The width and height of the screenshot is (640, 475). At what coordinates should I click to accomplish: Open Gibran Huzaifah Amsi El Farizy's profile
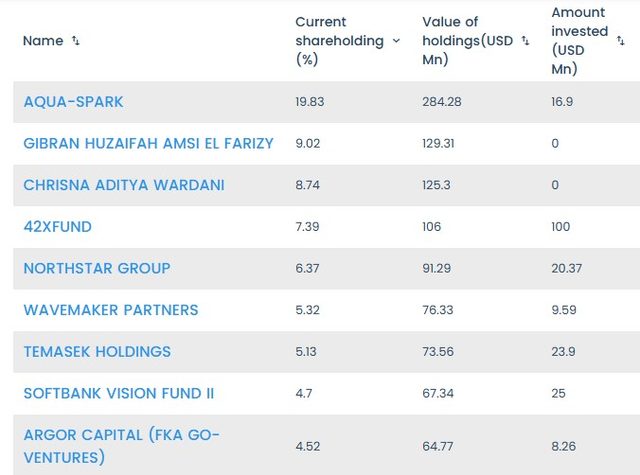pos(148,143)
